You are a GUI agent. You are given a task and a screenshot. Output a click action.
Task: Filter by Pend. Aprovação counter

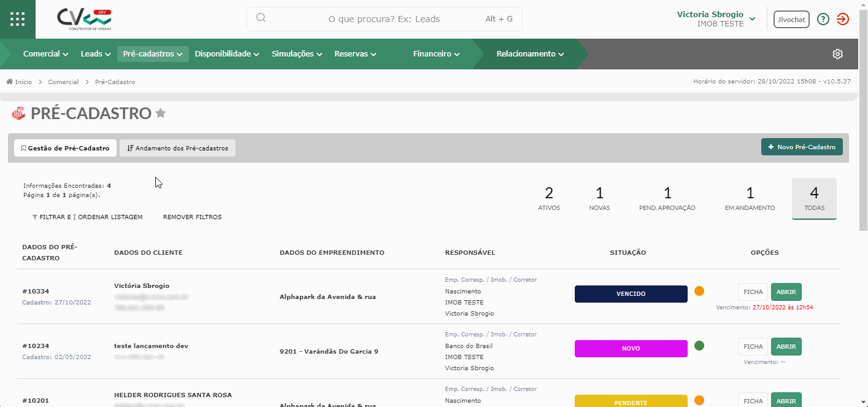(x=667, y=199)
